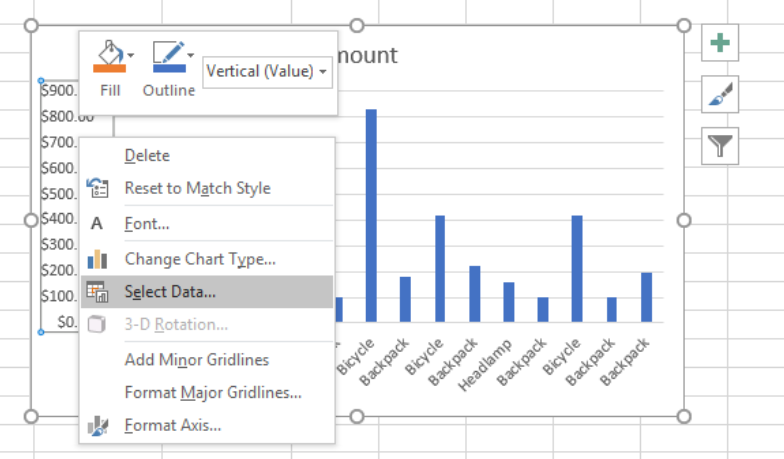Open the Fill color dropdown arrow
This screenshot has width=784, height=459.
pos(131,55)
